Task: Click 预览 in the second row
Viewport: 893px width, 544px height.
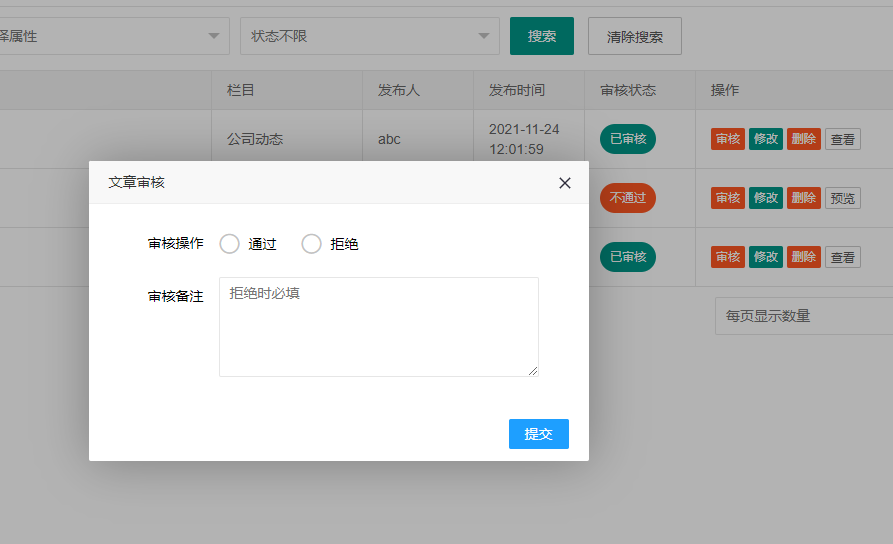Action: (843, 198)
